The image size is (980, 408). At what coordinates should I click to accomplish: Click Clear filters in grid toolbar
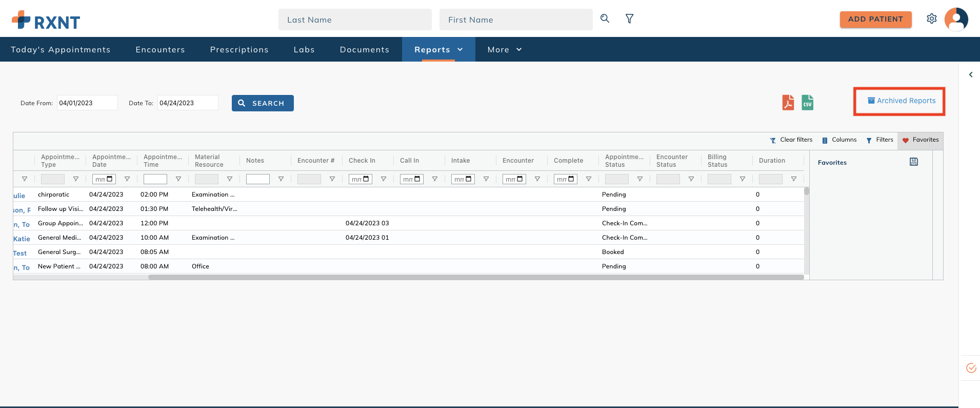(791, 140)
